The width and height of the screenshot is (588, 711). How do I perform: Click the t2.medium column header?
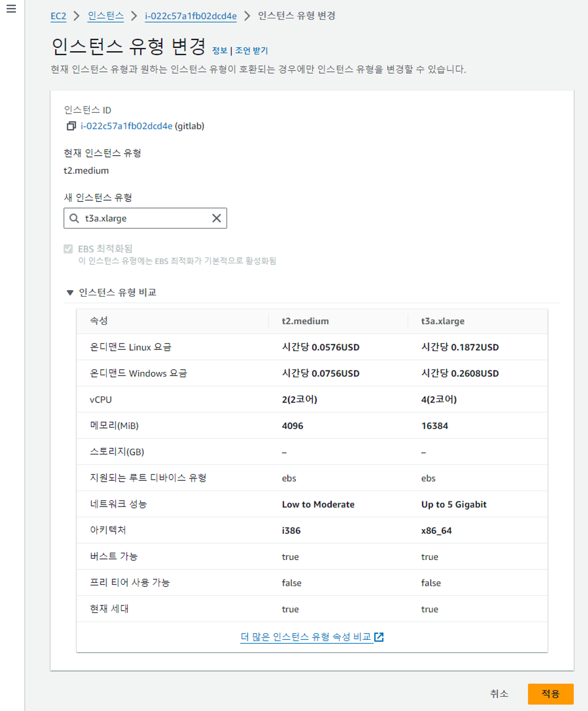[x=305, y=321]
